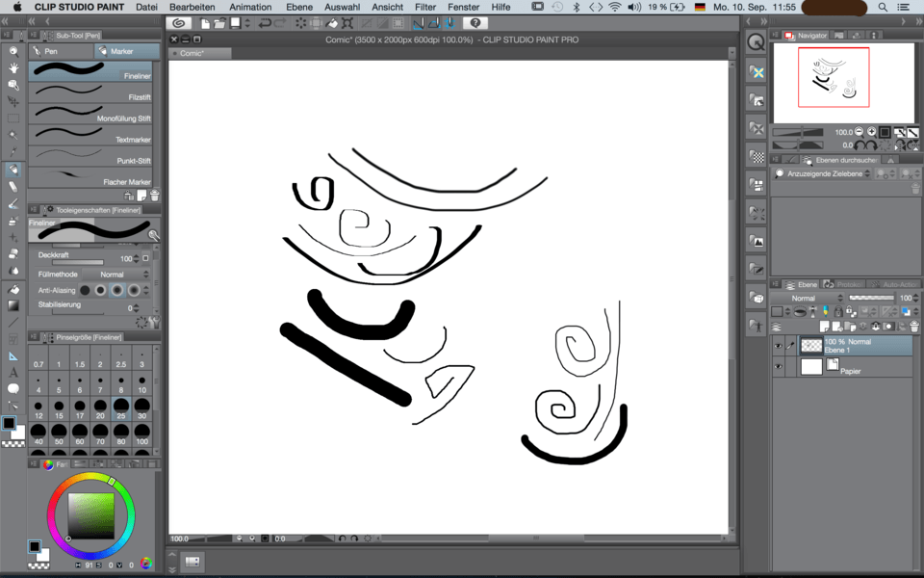Click the delete layer trash icon
The image size is (924, 578).
(x=913, y=325)
